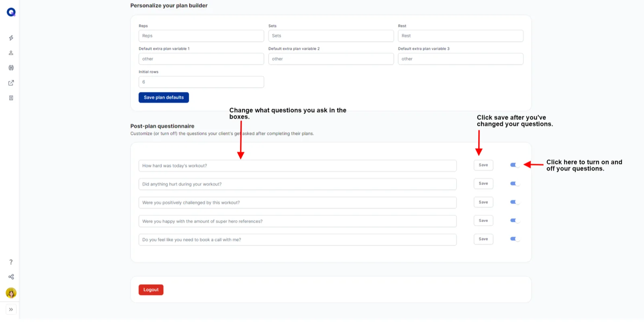This screenshot has width=644, height=322.
Task: Open the help question mark icon
Action: (x=11, y=262)
